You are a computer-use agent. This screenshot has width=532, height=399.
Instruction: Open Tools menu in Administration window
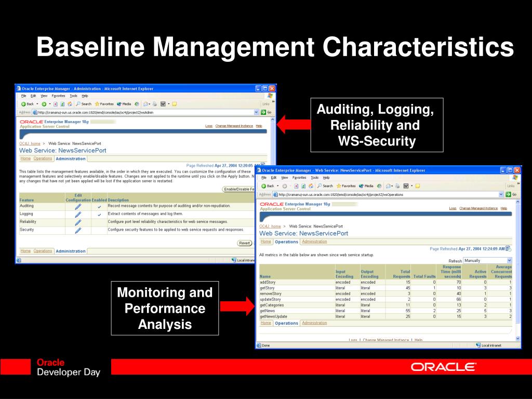[74, 96]
